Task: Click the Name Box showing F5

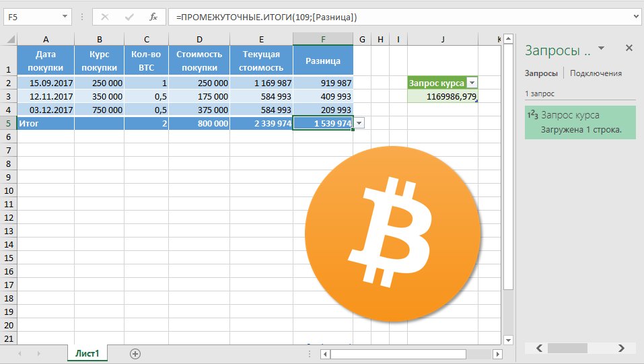Action: tap(32, 17)
